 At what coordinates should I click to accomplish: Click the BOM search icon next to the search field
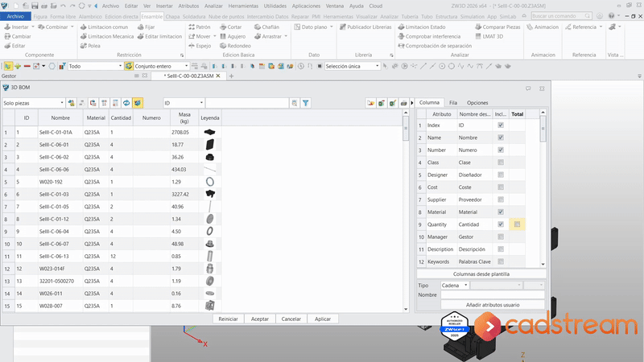(295, 103)
